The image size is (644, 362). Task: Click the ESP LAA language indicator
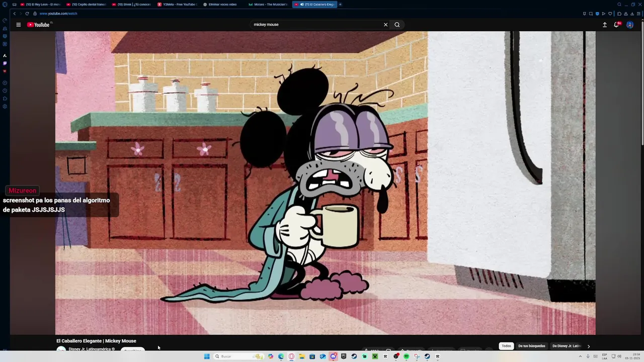point(605,356)
